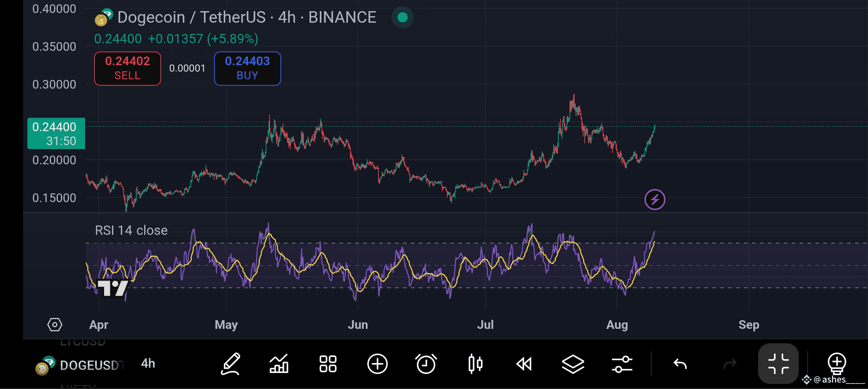Screen dimensions: 868x389
Task: Click the green market status dot
Action: (403, 17)
